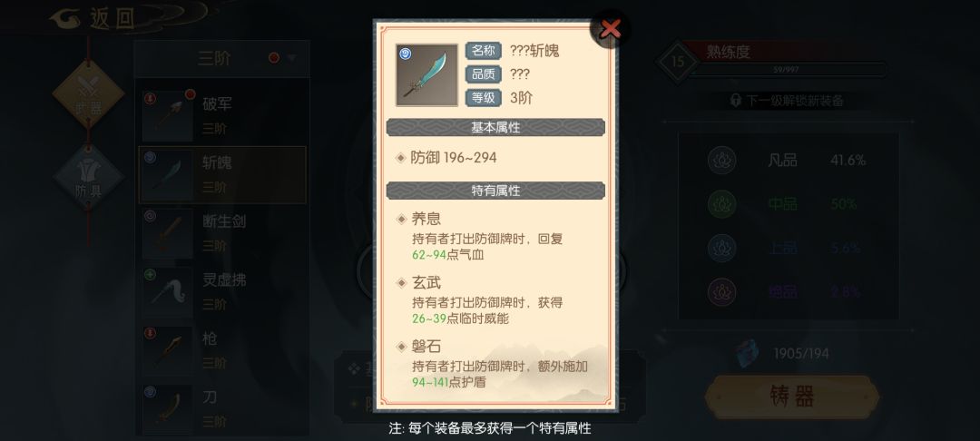Click the 铸器 forge button
Viewport: 980px width, 441px height.
pyautogui.click(x=792, y=397)
